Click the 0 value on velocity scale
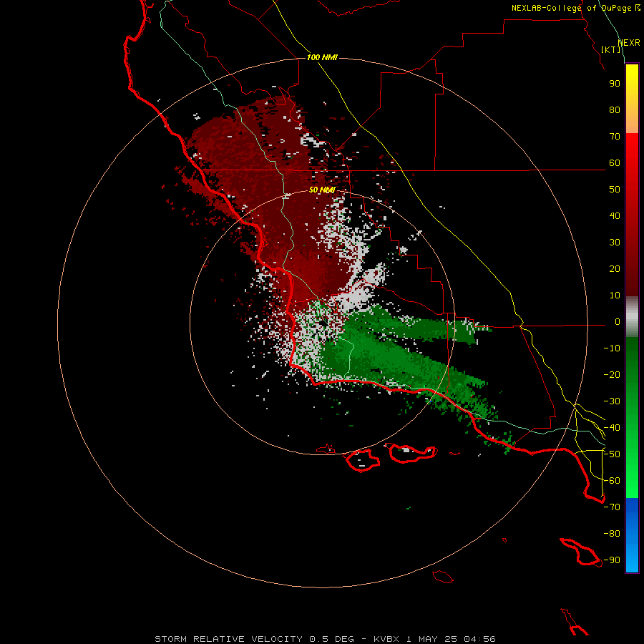Screen dimensions: 644x644 click(618, 321)
